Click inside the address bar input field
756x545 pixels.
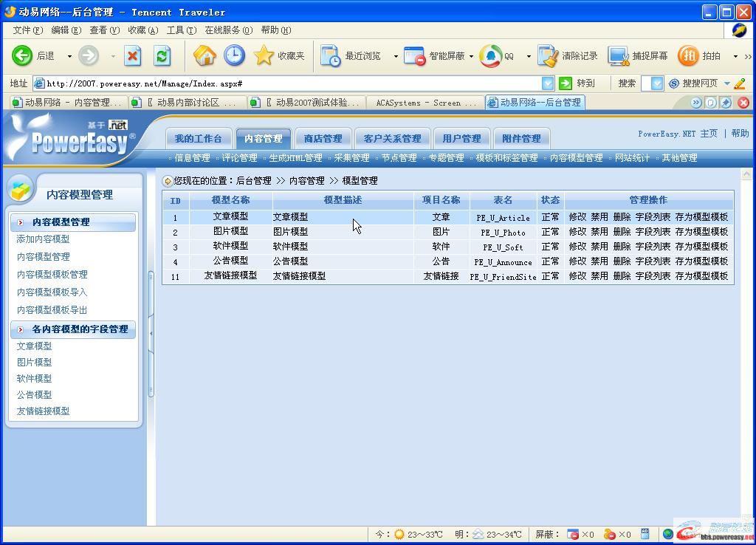[x=295, y=83]
